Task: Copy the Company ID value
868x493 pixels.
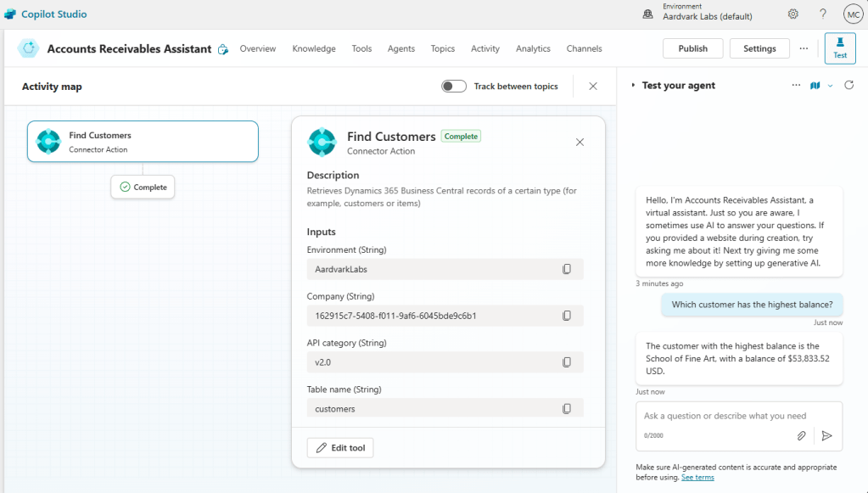Action: (567, 316)
